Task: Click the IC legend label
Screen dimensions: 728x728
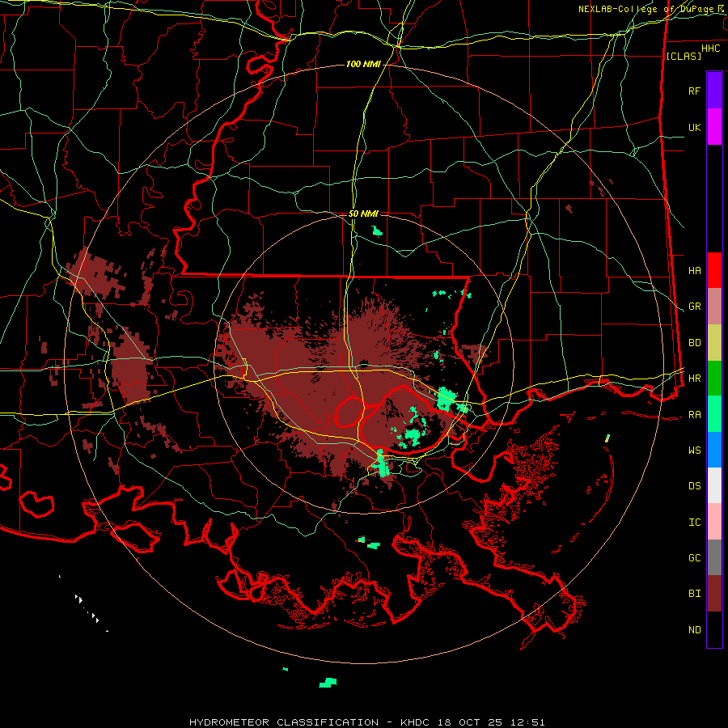Action: [x=694, y=523]
